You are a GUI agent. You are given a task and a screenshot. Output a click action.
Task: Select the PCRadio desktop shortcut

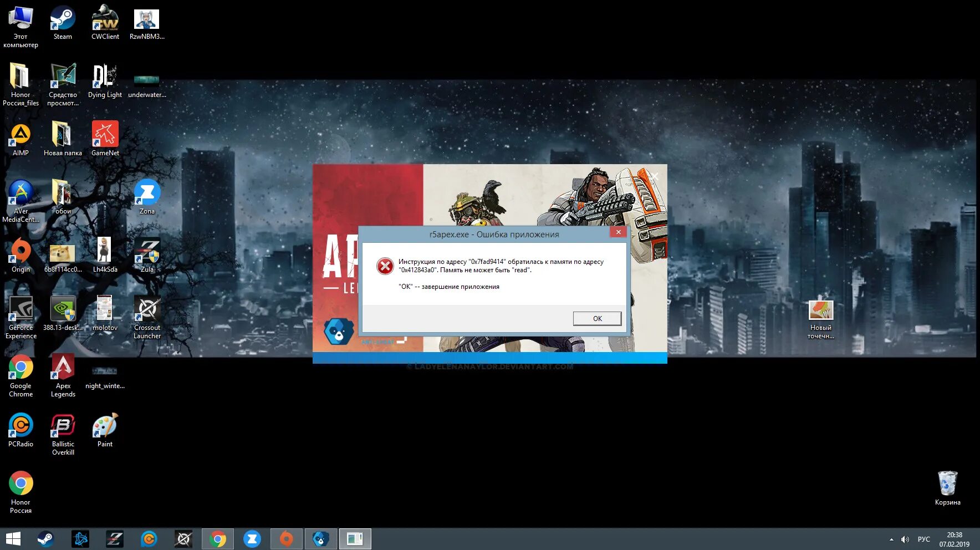click(21, 430)
